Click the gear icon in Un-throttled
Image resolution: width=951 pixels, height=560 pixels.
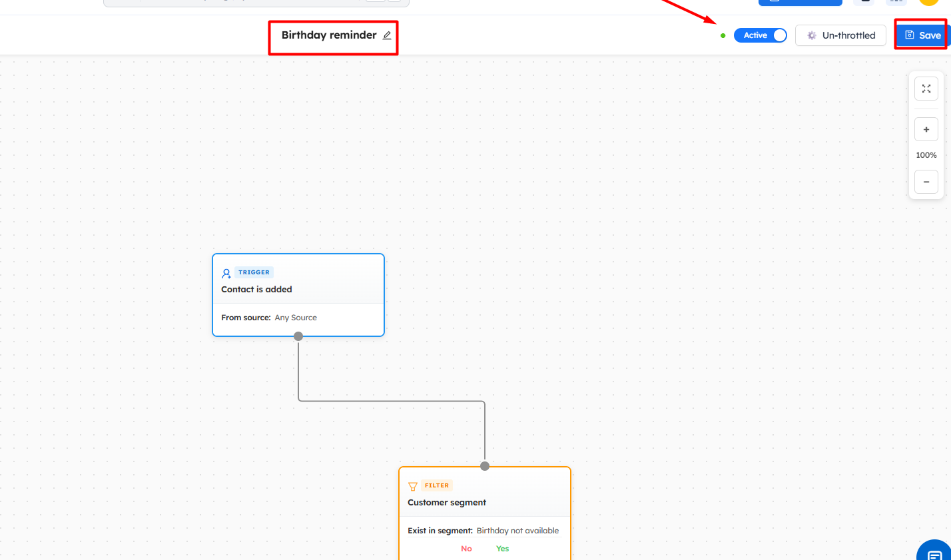point(812,35)
